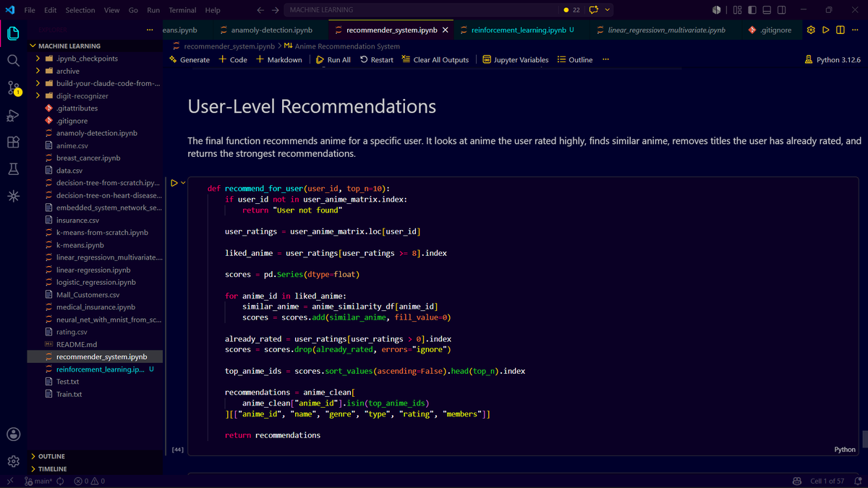Open Jupyter Variables
This screenshot has height=488, width=868.
(516, 59)
